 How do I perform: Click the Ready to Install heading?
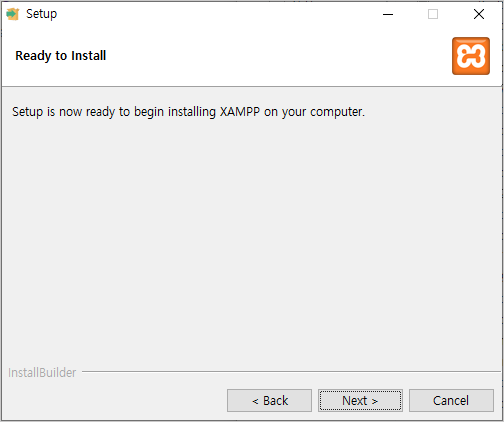[61, 56]
